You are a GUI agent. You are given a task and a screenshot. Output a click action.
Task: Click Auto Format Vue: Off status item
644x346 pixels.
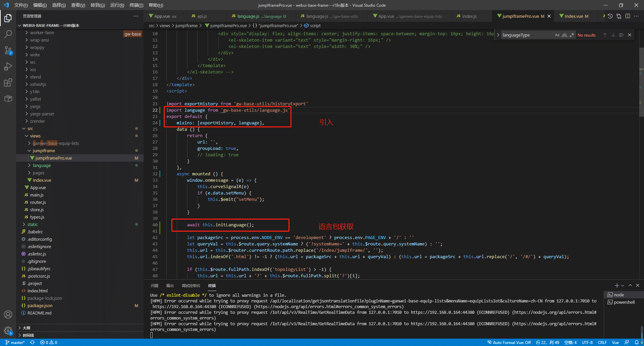(509, 342)
